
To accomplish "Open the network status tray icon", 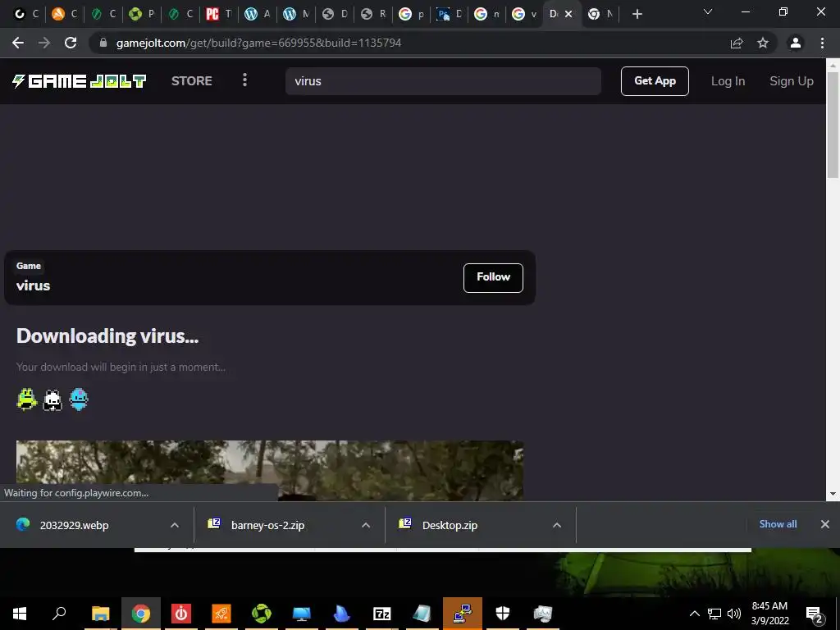I will tap(714, 614).
